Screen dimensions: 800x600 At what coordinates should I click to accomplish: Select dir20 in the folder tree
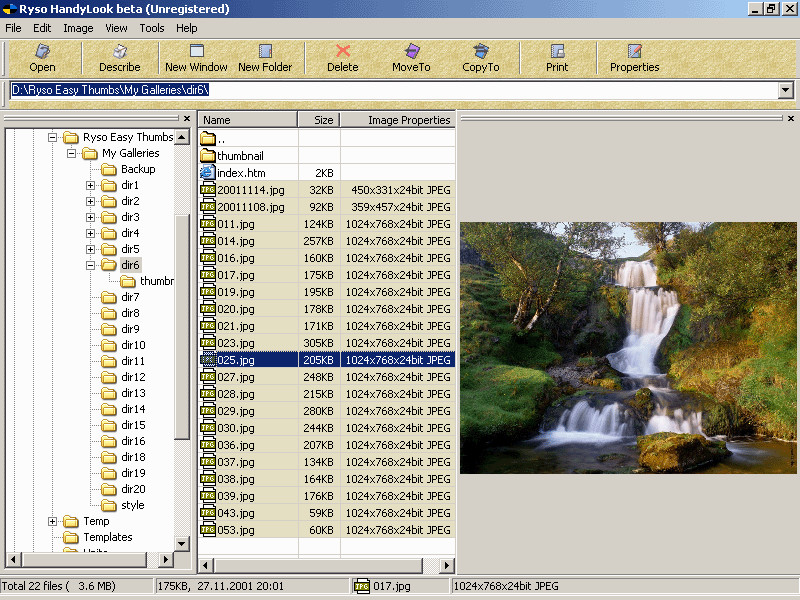click(x=133, y=489)
